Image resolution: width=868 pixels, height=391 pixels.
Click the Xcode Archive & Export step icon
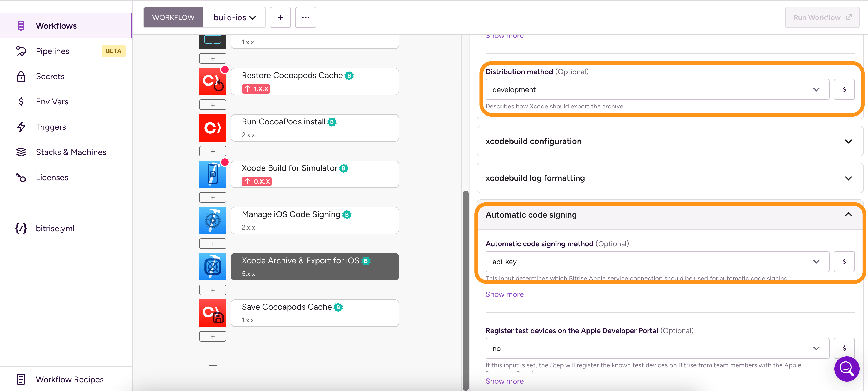click(x=213, y=267)
